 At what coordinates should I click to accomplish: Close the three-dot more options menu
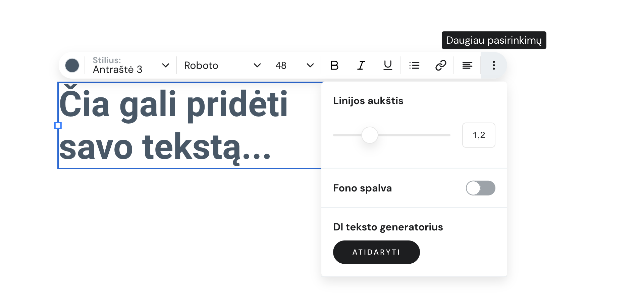[493, 65]
